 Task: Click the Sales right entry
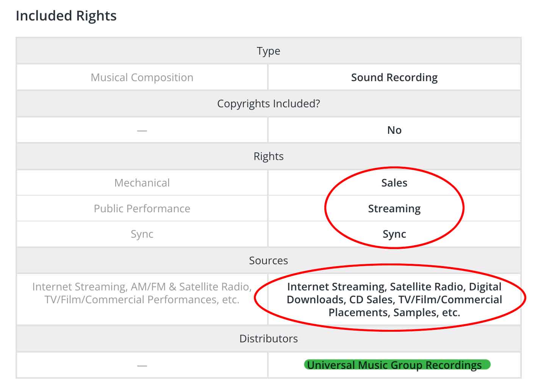(394, 183)
